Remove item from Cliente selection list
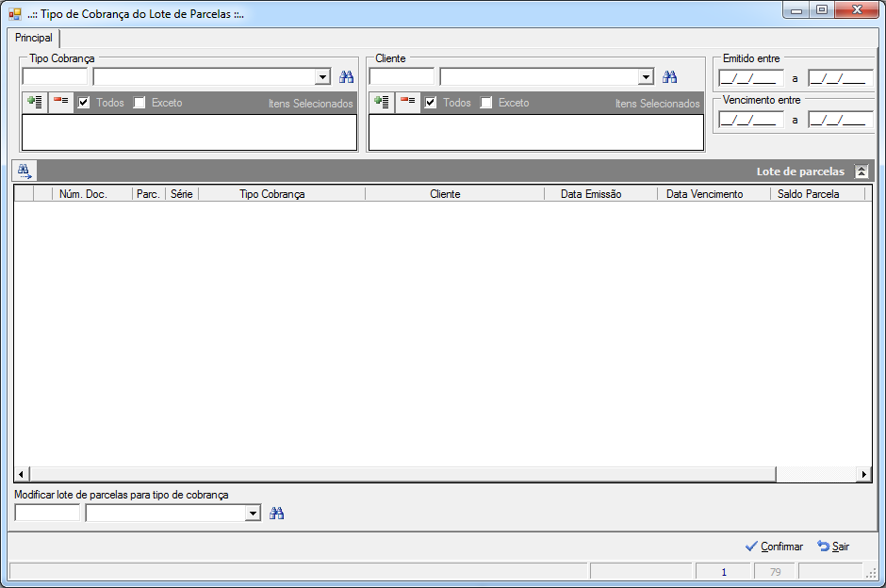Image resolution: width=886 pixels, height=588 pixels. 408,102
